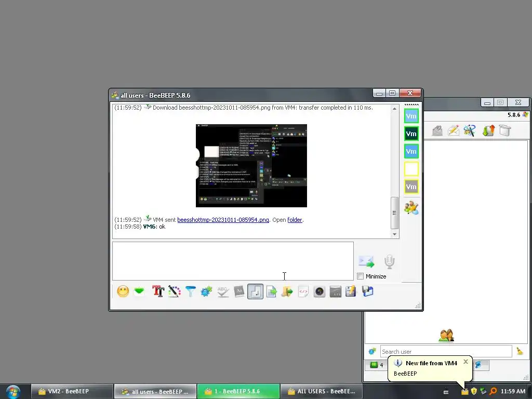Pick chat text color with the pencil palette icon

(174, 291)
